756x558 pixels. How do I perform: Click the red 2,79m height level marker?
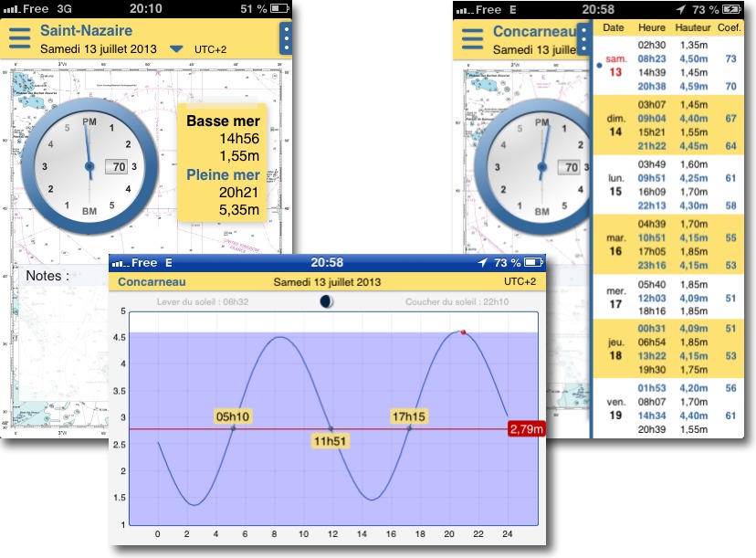tap(526, 429)
